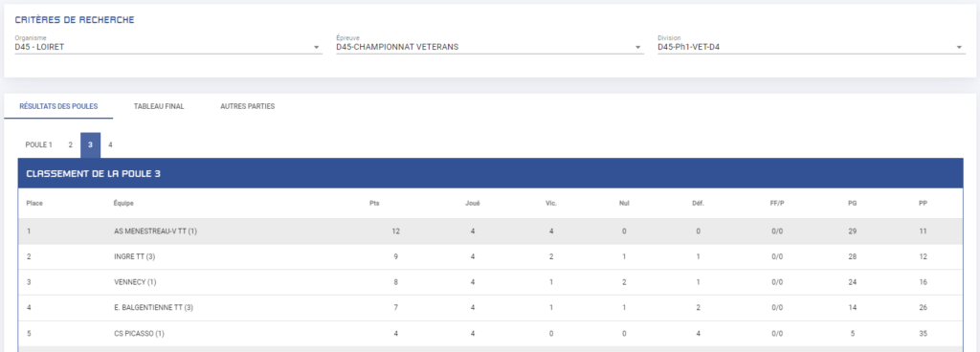Viewport: 980px width, 352px height.
Task: Select the D45-Ph1-VET-D4 division field
Action: 812,47
